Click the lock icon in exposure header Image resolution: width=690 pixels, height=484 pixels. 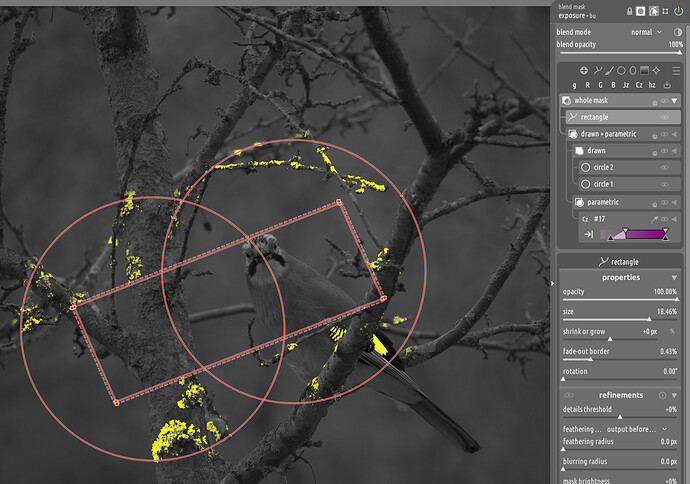point(630,11)
